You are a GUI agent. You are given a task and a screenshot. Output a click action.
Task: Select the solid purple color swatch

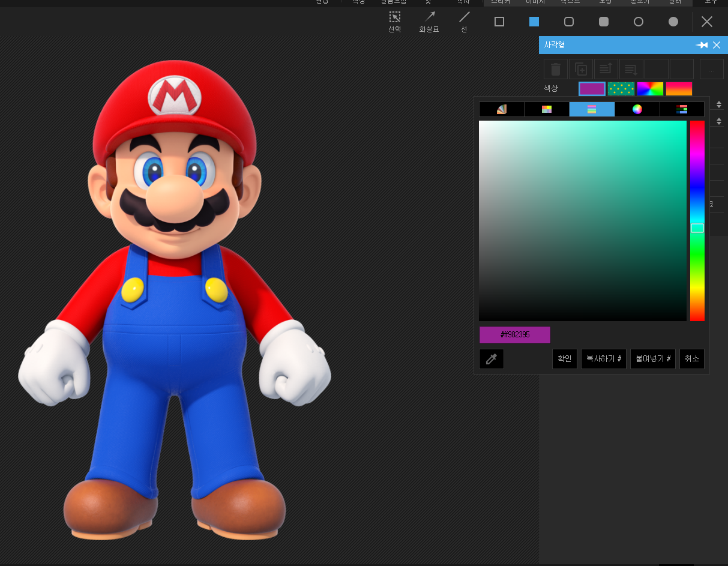pyautogui.click(x=592, y=89)
